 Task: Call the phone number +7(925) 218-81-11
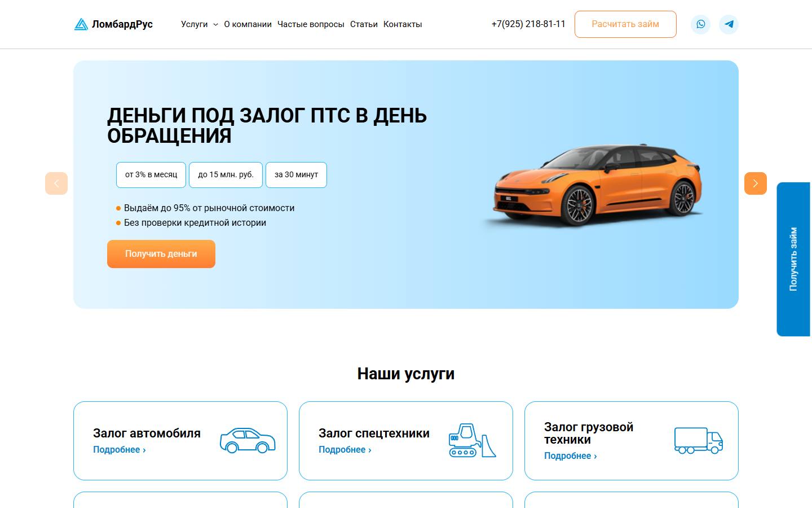coord(528,24)
